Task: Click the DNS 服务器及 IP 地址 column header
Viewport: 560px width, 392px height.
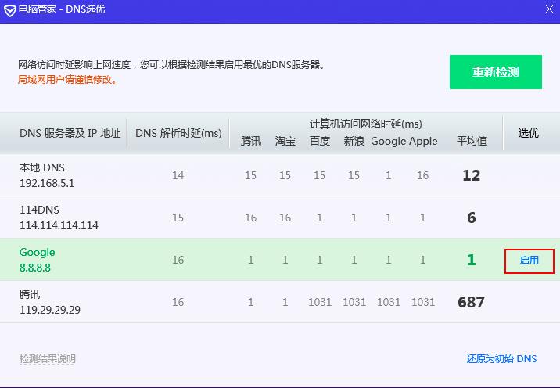Action: (70, 133)
